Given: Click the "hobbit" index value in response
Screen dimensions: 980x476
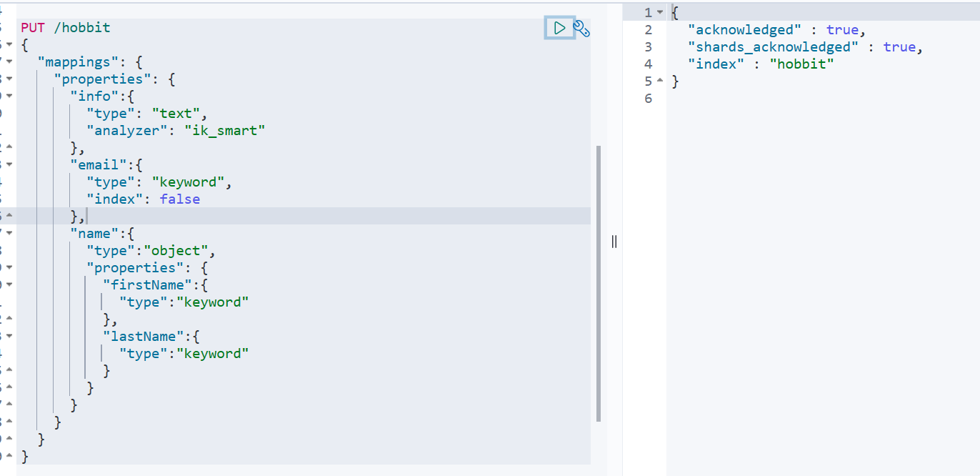Looking at the screenshot, I should click(x=801, y=64).
